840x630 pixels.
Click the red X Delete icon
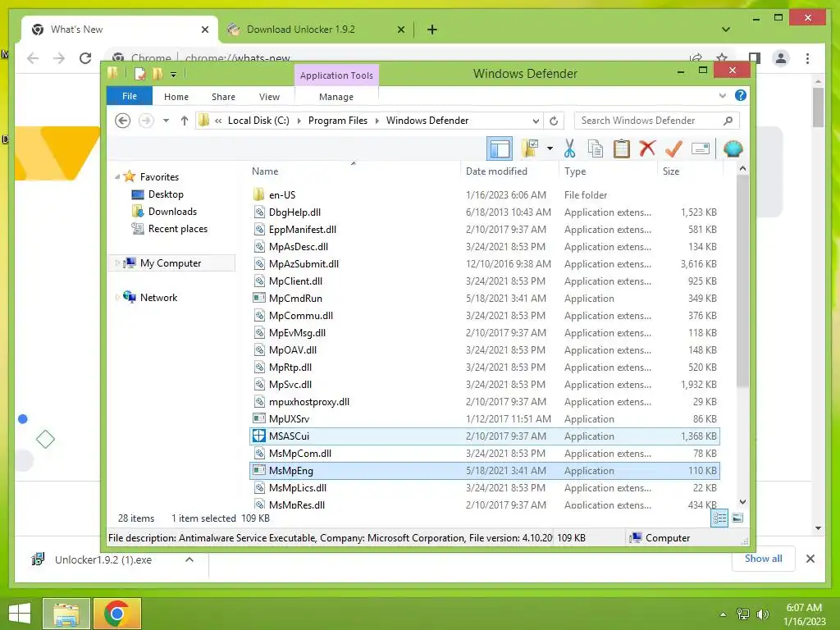point(647,148)
